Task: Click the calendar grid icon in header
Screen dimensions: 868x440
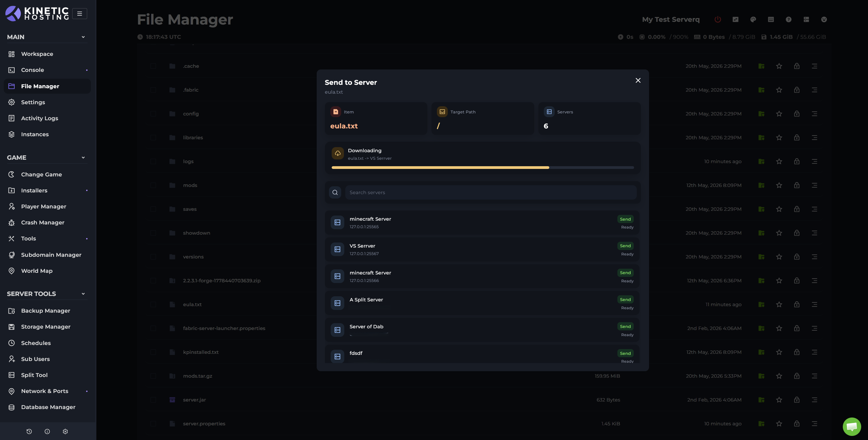Action: (x=771, y=19)
